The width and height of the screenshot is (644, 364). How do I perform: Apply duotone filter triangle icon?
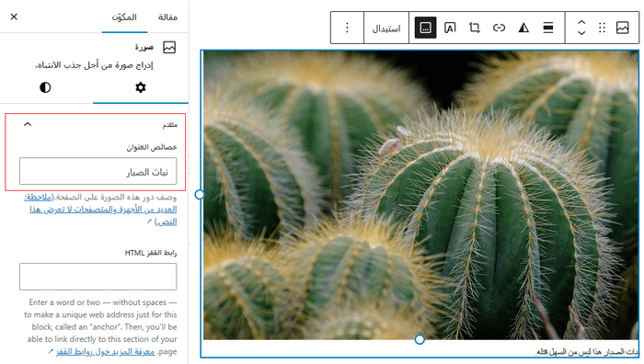[x=523, y=28]
